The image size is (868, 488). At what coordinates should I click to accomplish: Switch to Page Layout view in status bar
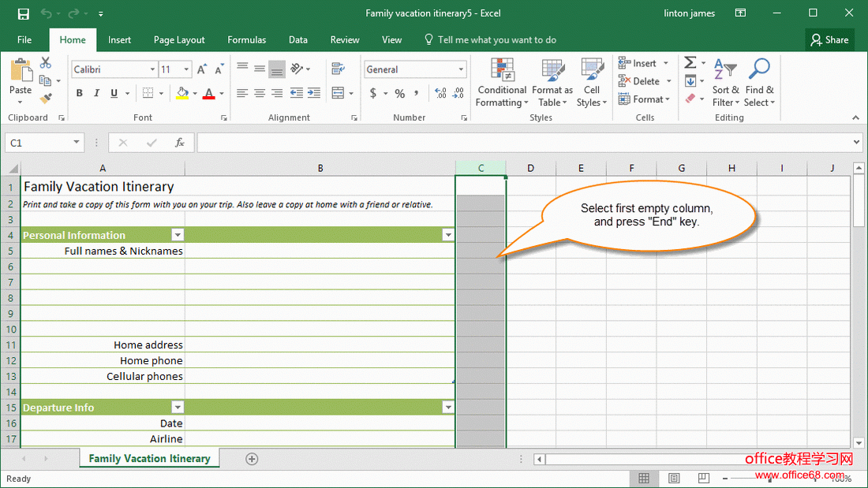pos(673,479)
